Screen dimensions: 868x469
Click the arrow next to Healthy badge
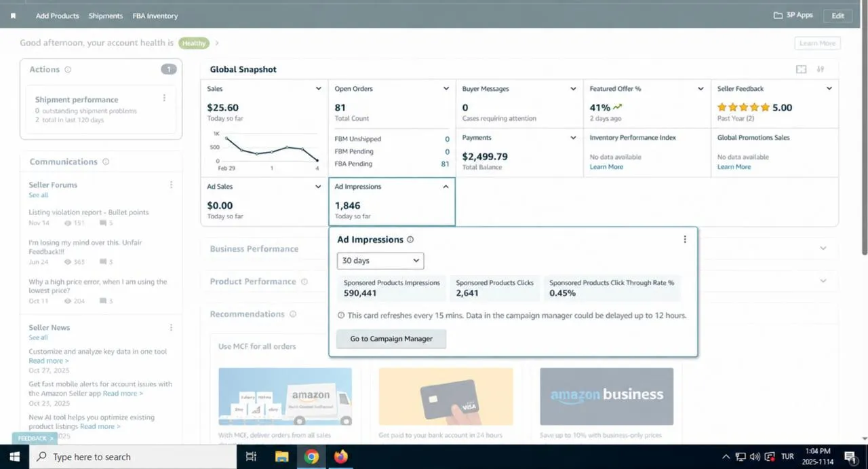pyautogui.click(x=217, y=43)
